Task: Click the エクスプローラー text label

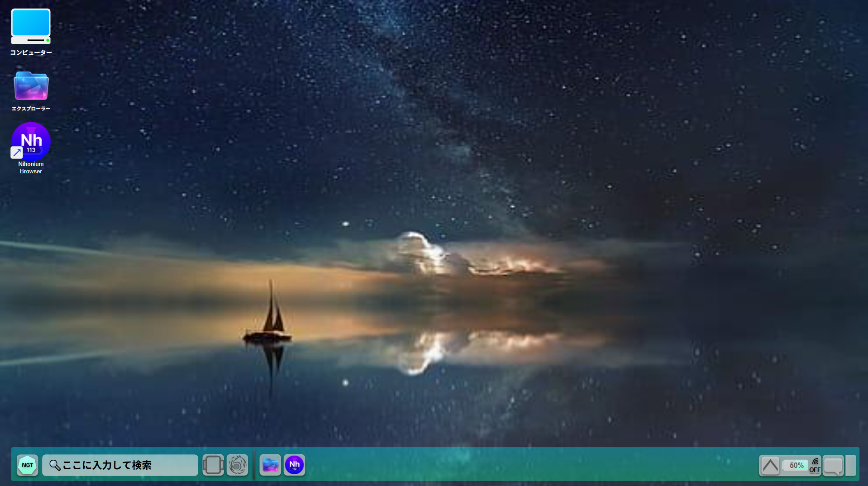Action: tap(31, 109)
